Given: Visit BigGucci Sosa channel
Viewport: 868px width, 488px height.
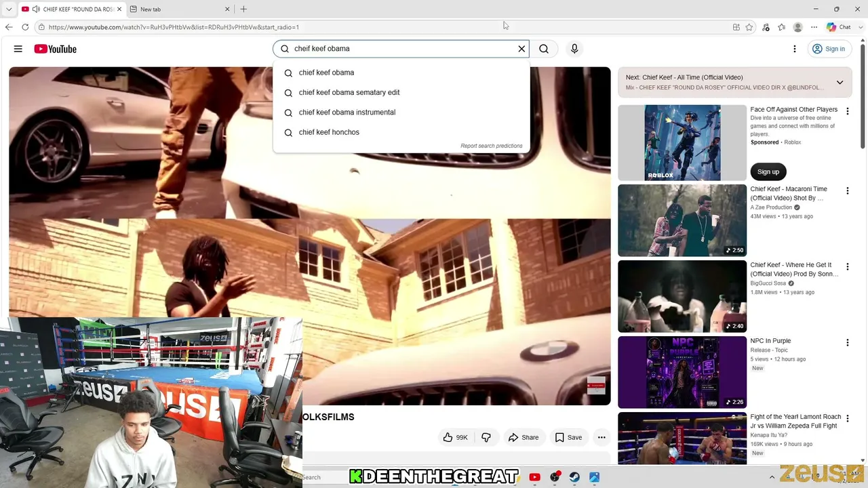Looking at the screenshot, I should pyautogui.click(x=768, y=283).
